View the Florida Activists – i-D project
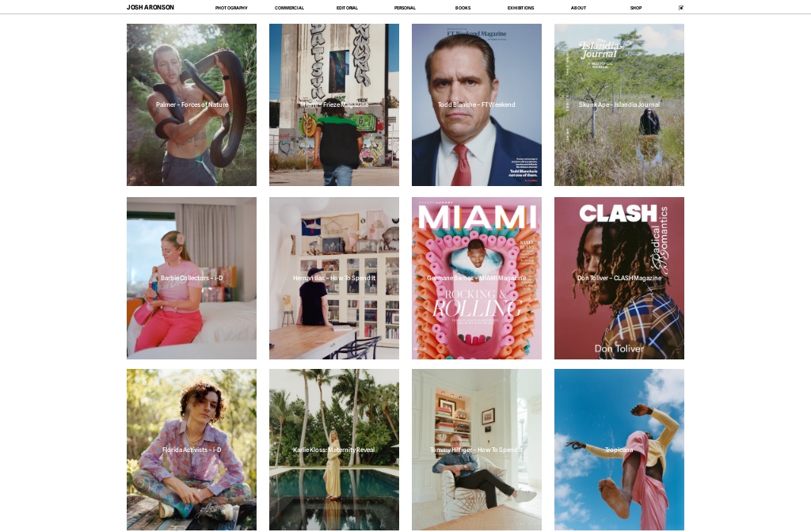 (192, 450)
